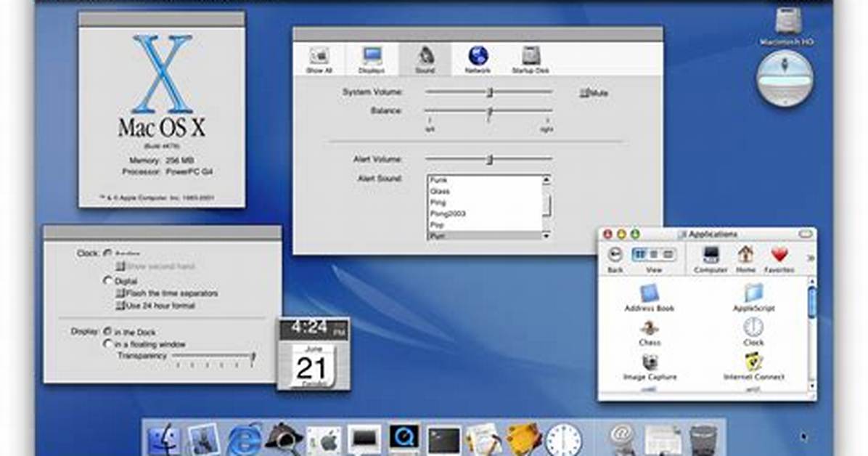Click the round music player widget on desktop
The height and width of the screenshot is (456, 868).
785,78
